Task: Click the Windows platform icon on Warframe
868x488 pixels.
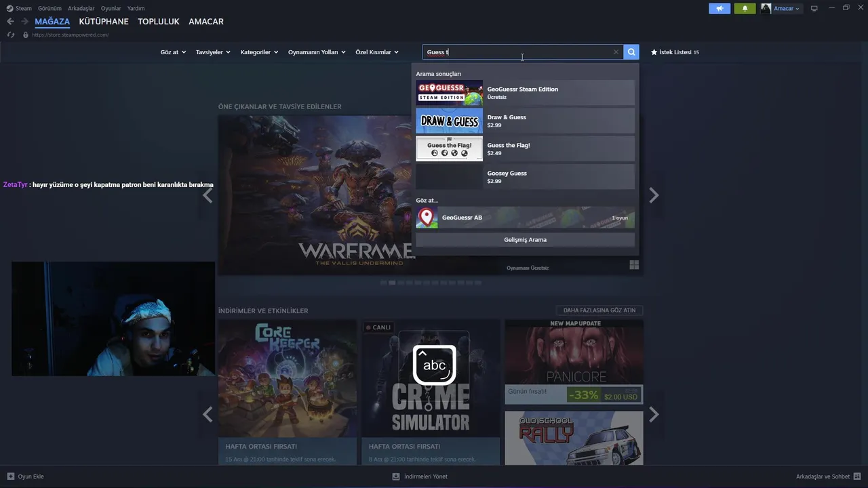Action: [x=634, y=265]
